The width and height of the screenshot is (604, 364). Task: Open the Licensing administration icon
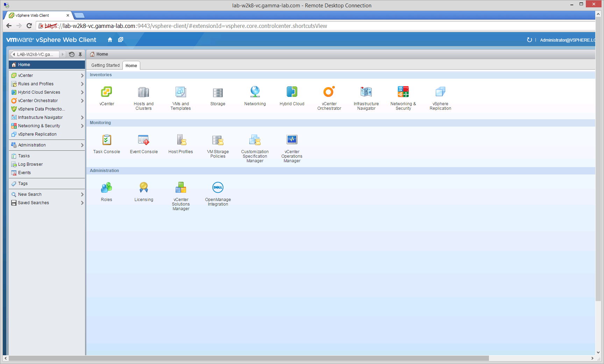point(143,188)
